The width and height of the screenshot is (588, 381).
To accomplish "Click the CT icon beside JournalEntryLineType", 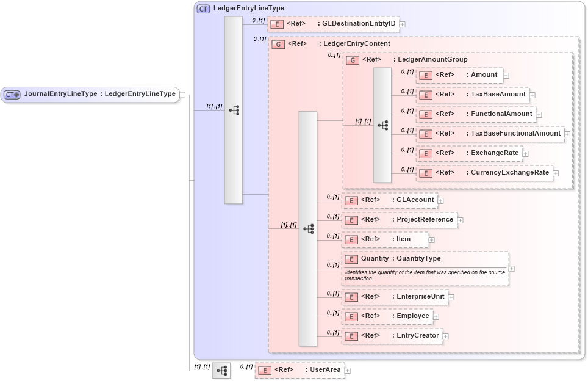I will 10,95.
